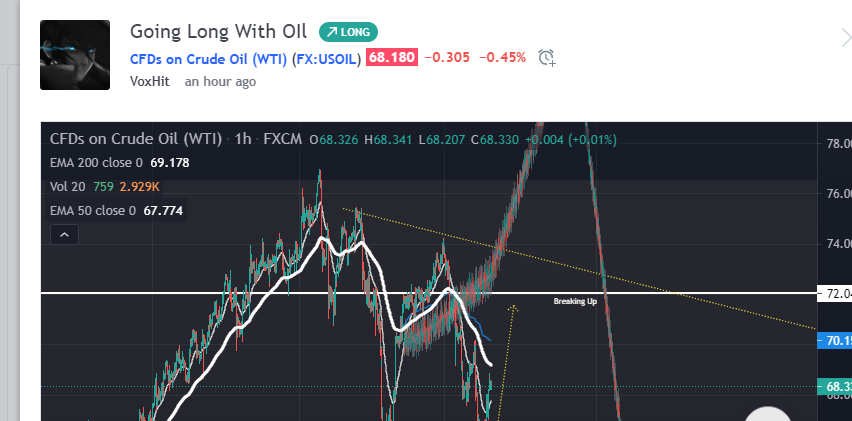Click the Breaking Up text annotation
852x421 pixels.
pos(575,301)
